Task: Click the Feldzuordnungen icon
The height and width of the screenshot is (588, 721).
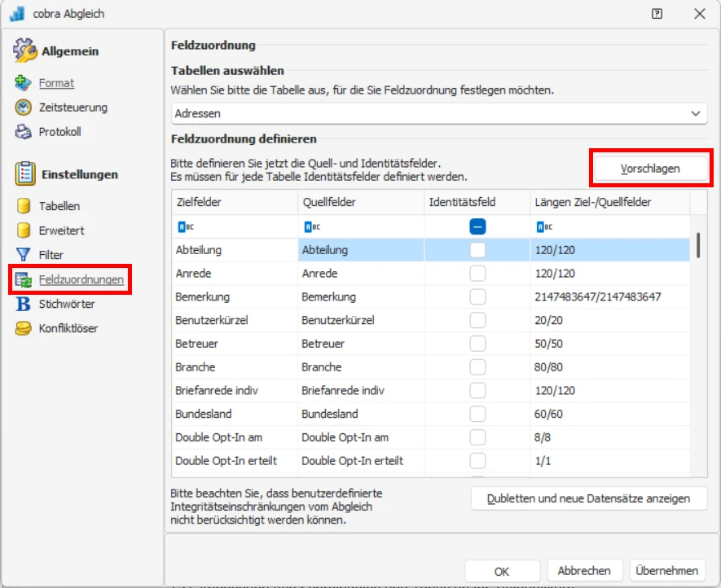Action: [x=24, y=279]
